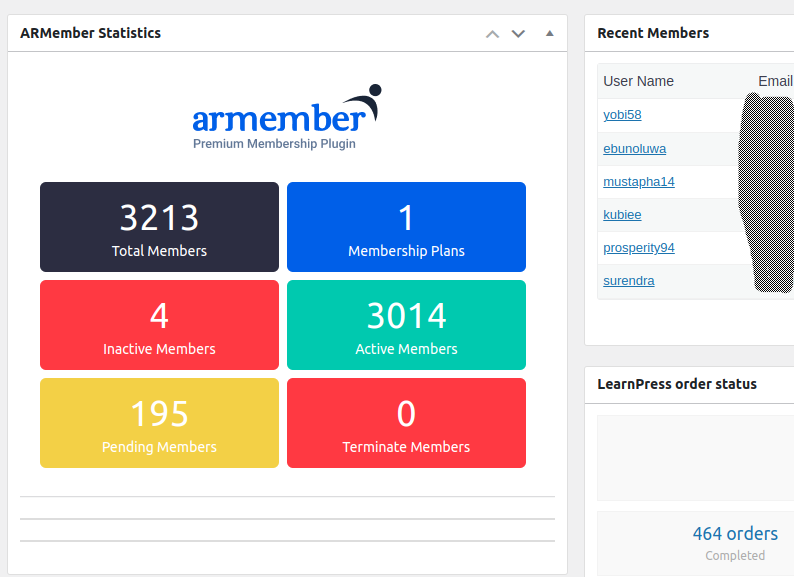The image size is (794, 577).
Task: Open the Inactive Members card
Action: 160,325
